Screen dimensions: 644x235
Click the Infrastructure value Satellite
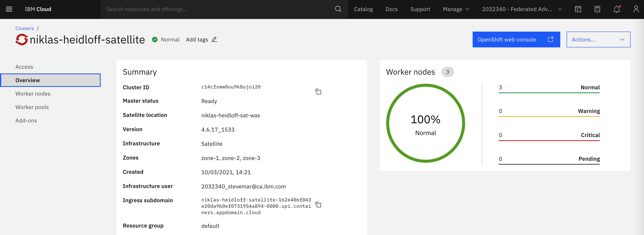coord(211,144)
